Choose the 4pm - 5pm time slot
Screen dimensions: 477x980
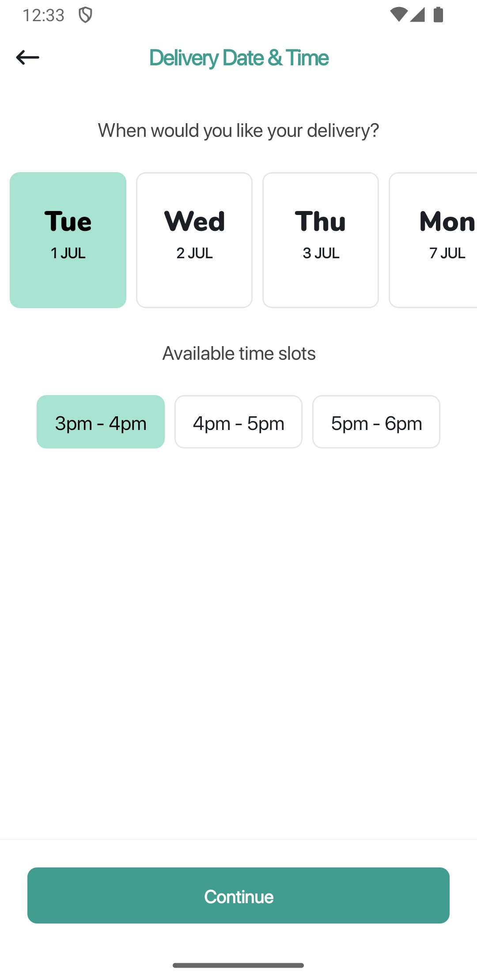coord(238,422)
